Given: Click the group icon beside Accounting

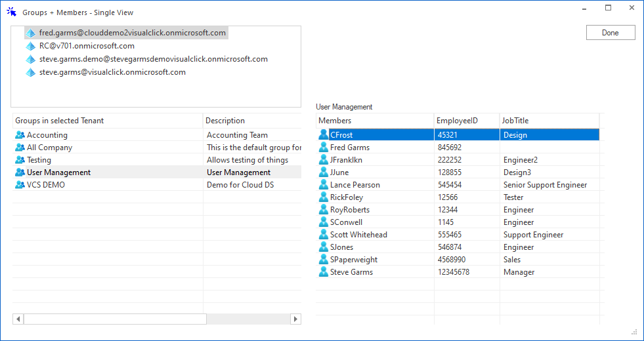Looking at the screenshot, I should (x=20, y=135).
